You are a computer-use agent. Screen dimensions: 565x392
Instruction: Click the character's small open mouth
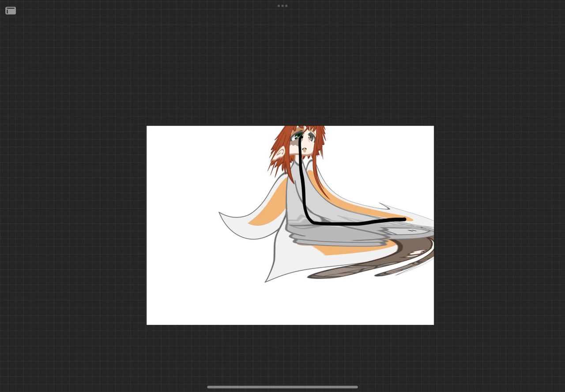point(304,149)
